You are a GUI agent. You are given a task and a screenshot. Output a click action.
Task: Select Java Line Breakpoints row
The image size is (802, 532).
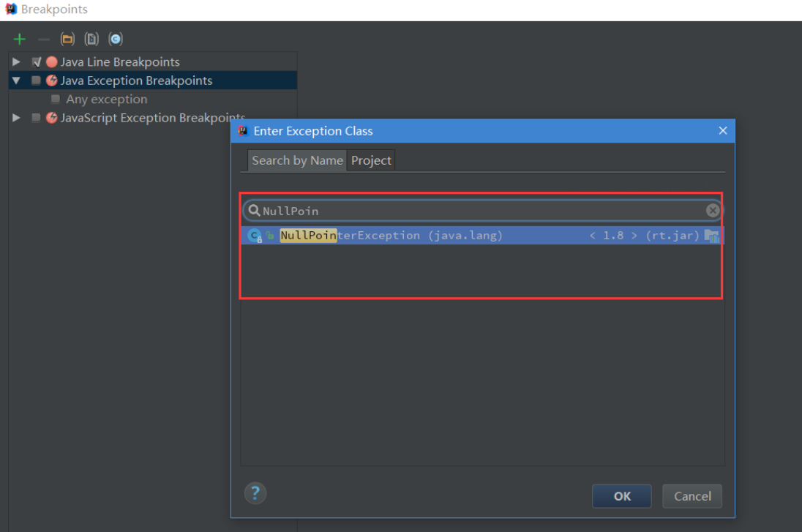pyautogui.click(x=152, y=62)
